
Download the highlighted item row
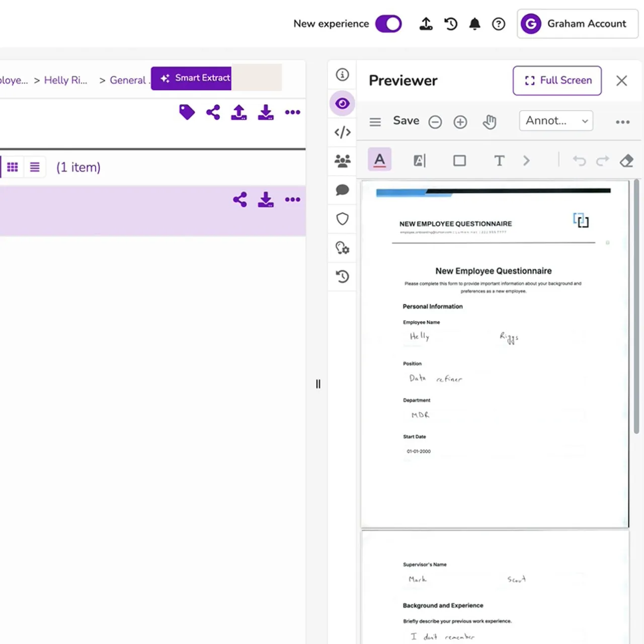(266, 200)
